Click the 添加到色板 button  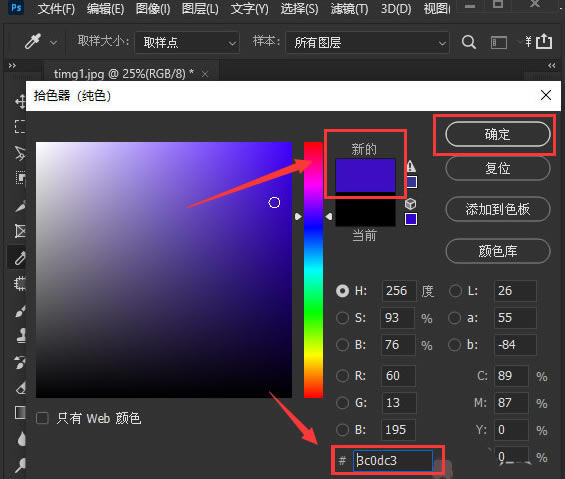point(498,209)
